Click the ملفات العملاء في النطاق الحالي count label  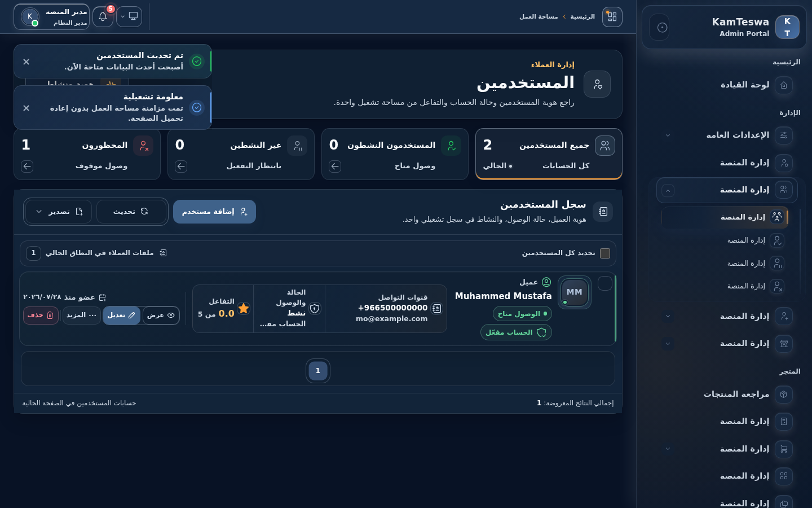point(100,253)
